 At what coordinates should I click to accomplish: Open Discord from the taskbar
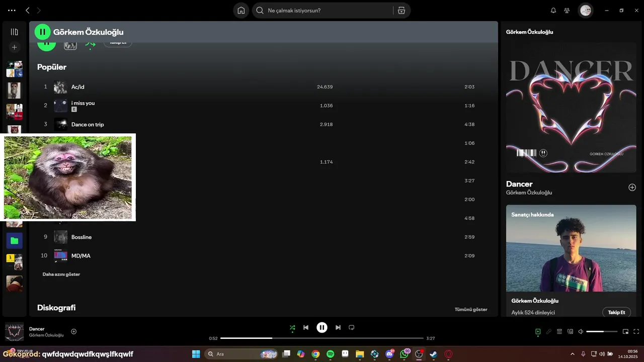[389, 354]
